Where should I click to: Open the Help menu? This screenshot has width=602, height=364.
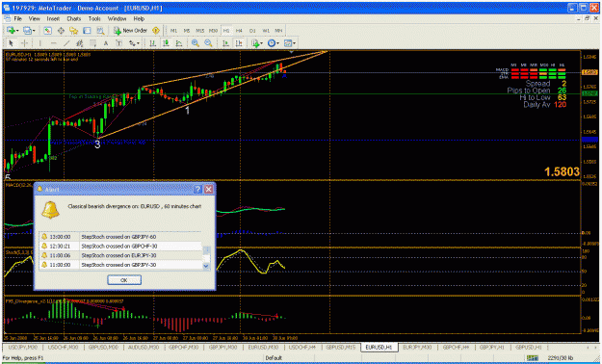[x=139, y=18]
